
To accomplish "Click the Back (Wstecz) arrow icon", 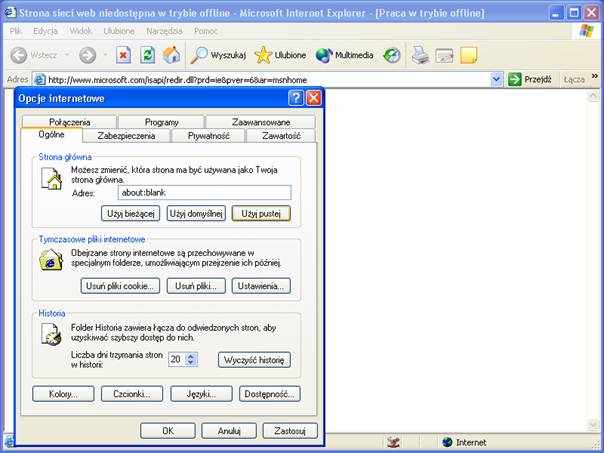I will click(x=18, y=55).
